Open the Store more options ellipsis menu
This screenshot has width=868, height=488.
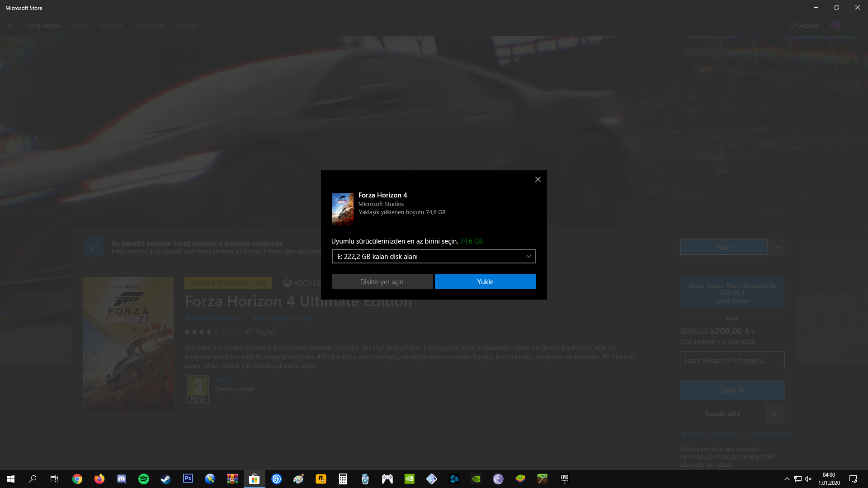857,24
